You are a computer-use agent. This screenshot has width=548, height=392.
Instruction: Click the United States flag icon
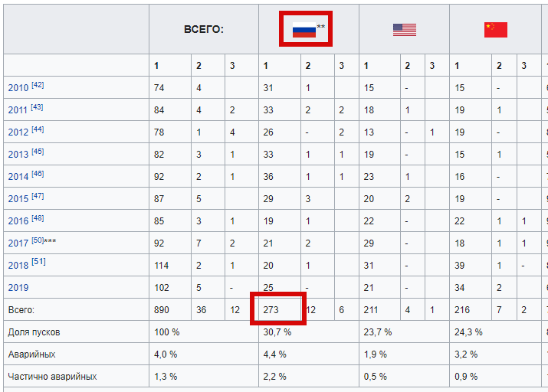(x=405, y=30)
